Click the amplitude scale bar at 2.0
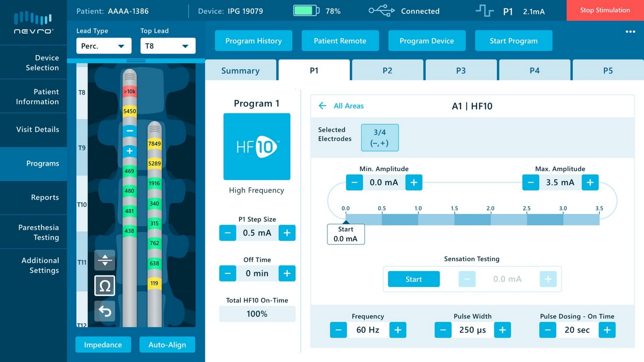644x362 pixels. click(491, 219)
